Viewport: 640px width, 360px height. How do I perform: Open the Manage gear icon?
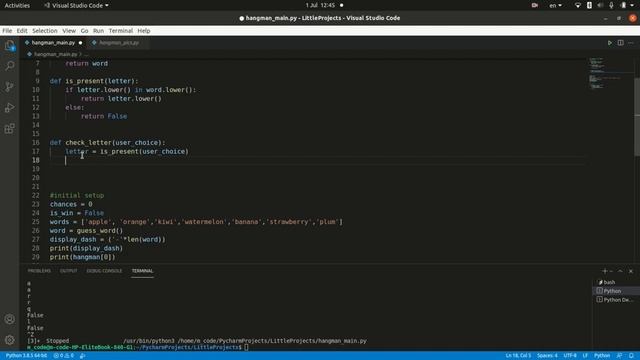click(x=10, y=340)
